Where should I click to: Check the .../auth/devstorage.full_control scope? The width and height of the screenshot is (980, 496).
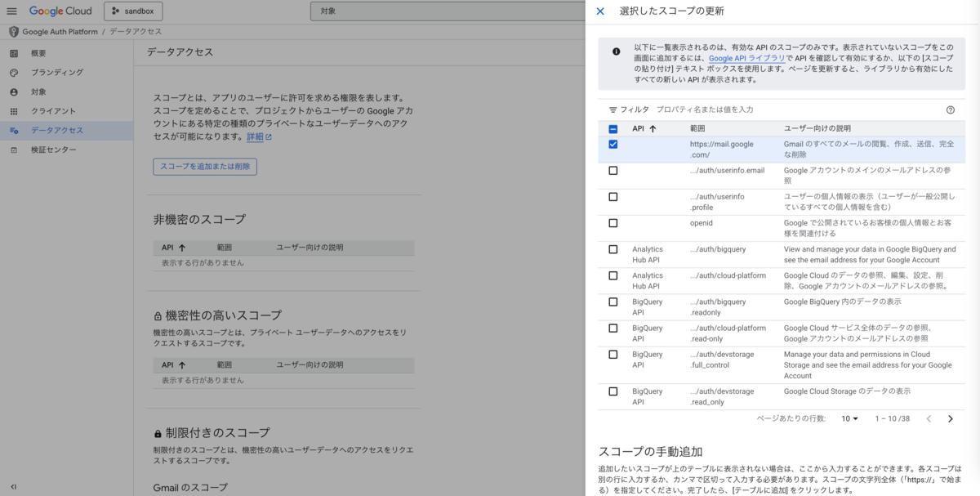tap(613, 355)
